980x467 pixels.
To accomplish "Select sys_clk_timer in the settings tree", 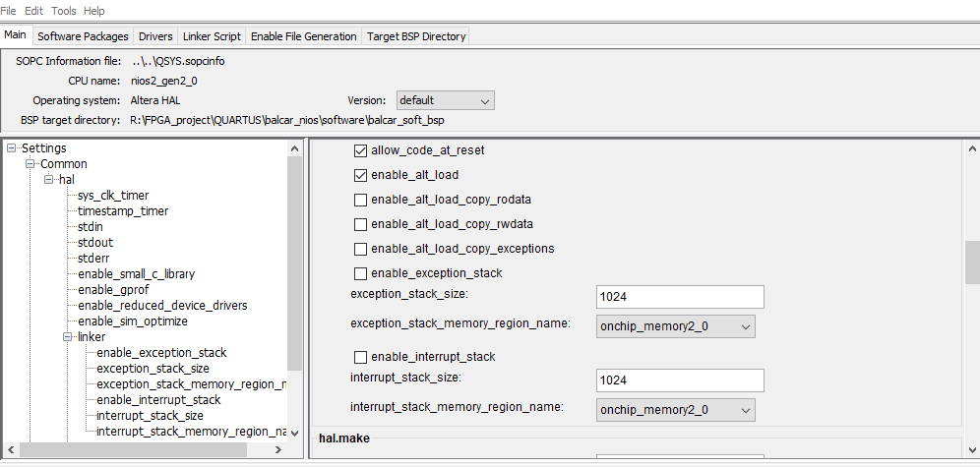I will coord(113,196).
